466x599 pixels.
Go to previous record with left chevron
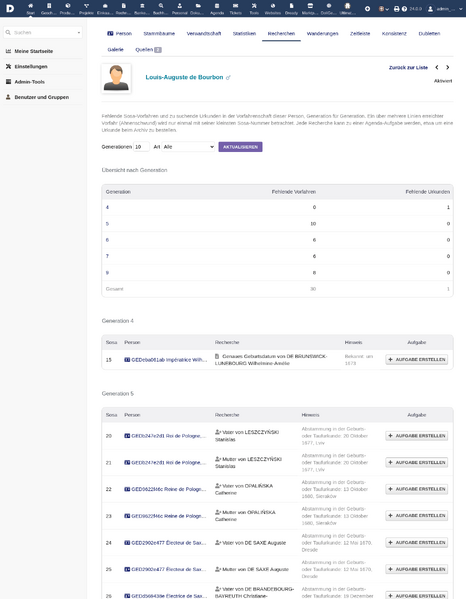tap(437, 67)
